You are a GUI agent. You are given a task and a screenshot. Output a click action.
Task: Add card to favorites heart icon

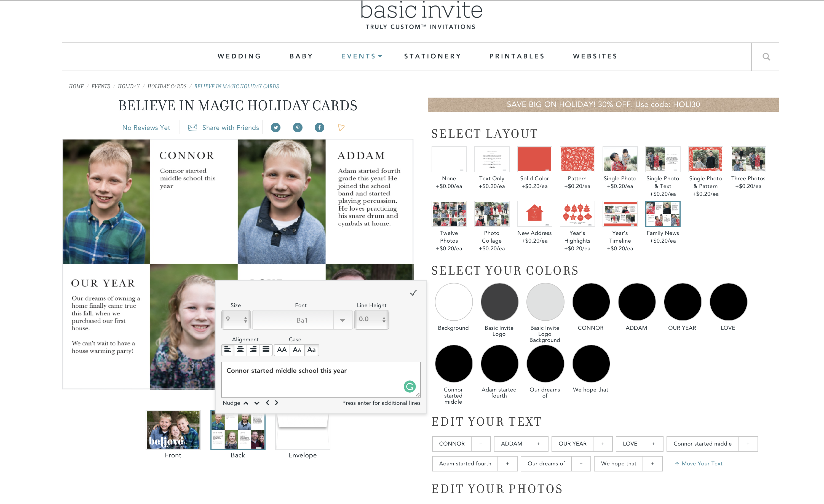pyautogui.click(x=341, y=127)
